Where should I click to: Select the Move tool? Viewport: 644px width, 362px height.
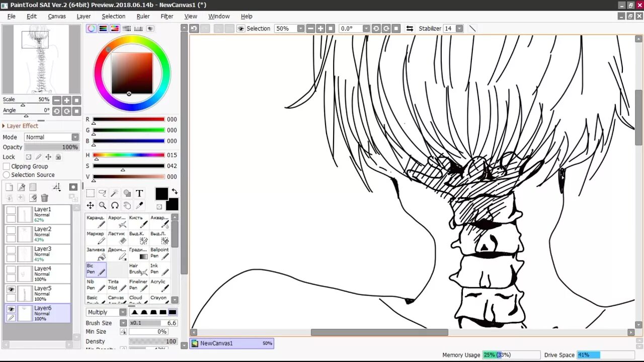click(90, 205)
